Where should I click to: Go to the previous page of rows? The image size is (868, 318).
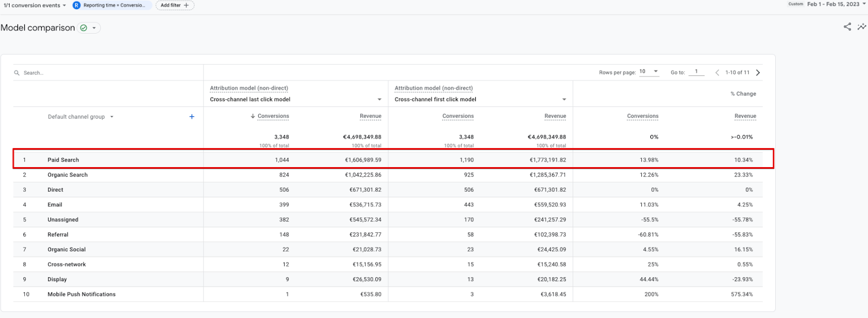[717, 73]
